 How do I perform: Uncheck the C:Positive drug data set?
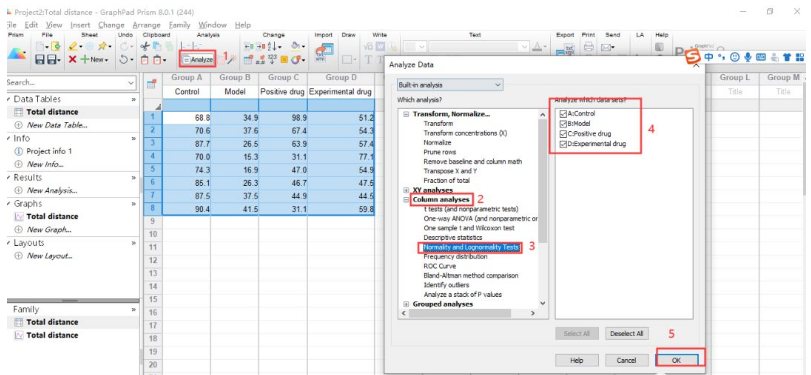(563, 133)
